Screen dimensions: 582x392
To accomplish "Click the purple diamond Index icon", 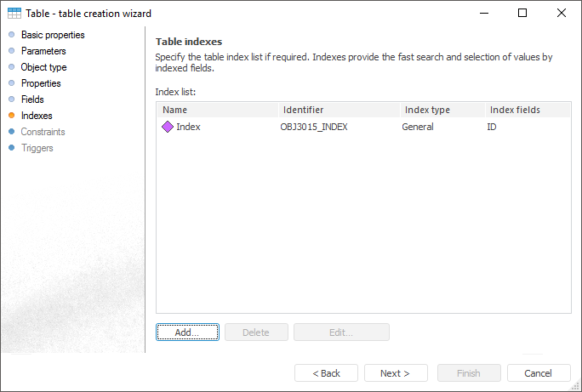I will tap(168, 127).
